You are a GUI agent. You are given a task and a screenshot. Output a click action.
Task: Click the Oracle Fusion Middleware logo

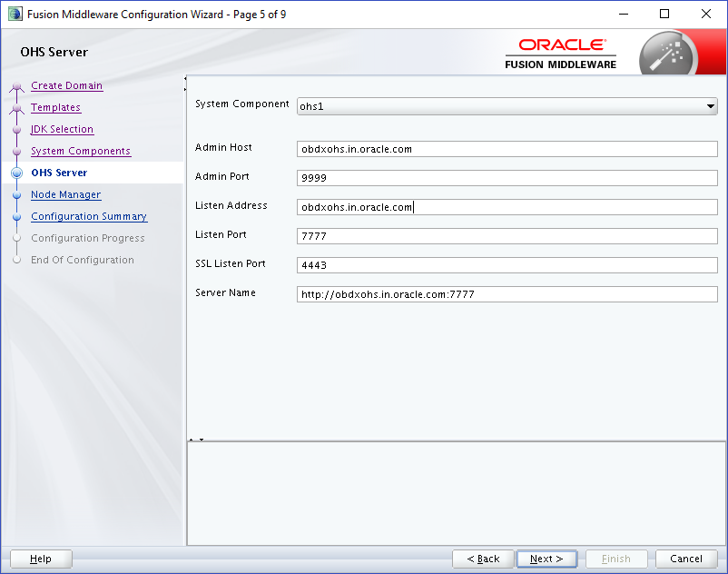coord(561,54)
